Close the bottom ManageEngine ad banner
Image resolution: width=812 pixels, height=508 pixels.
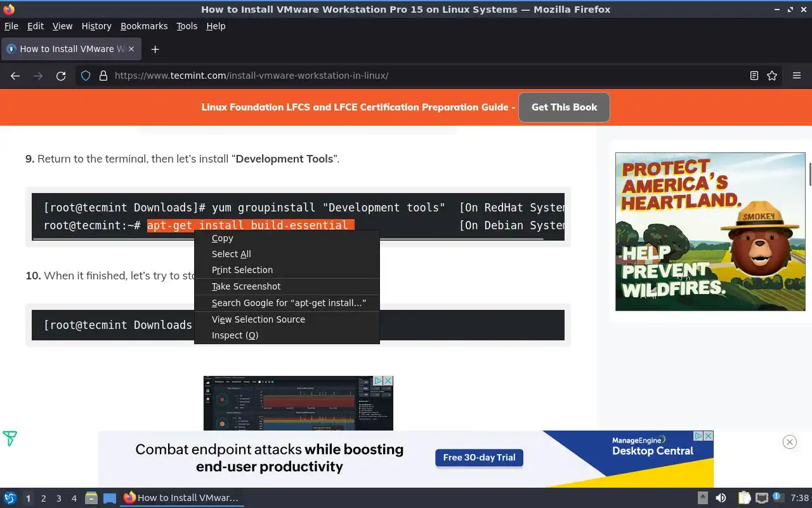click(x=790, y=442)
